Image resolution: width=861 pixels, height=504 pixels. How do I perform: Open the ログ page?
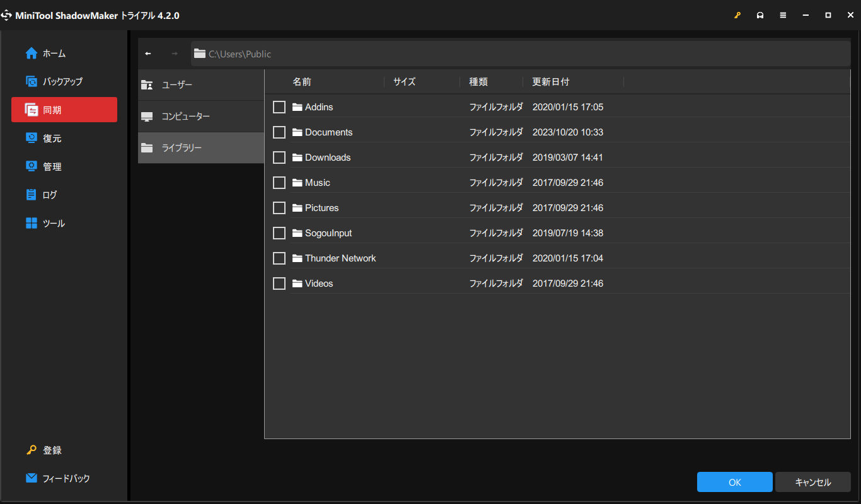[64, 195]
